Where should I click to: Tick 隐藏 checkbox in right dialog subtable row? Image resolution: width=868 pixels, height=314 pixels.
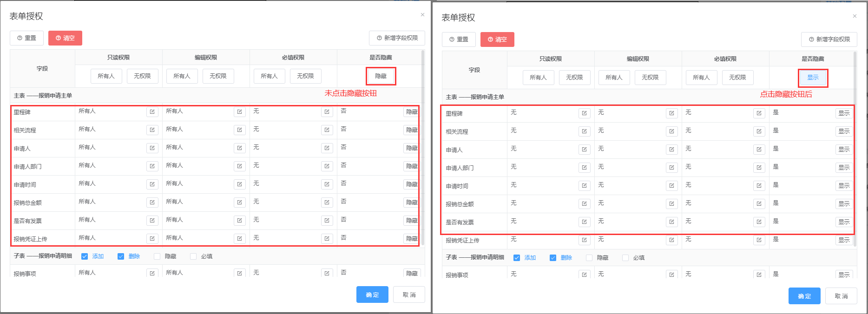589,258
